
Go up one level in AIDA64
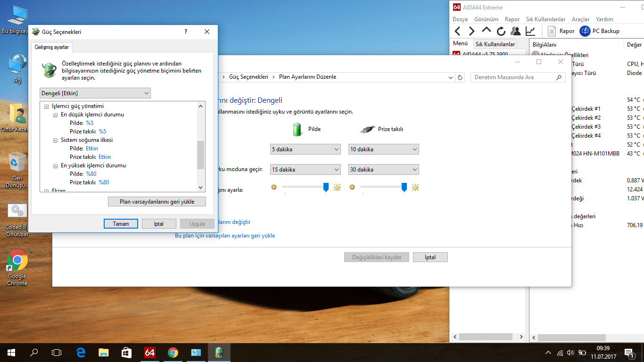click(486, 31)
